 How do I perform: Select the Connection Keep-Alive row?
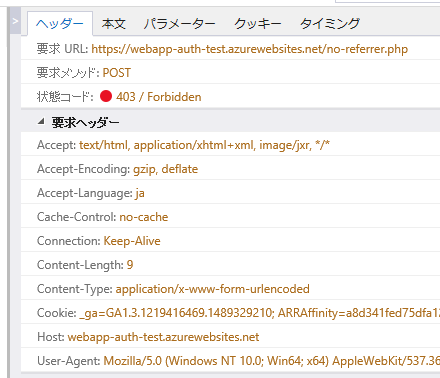pos(230,241)
